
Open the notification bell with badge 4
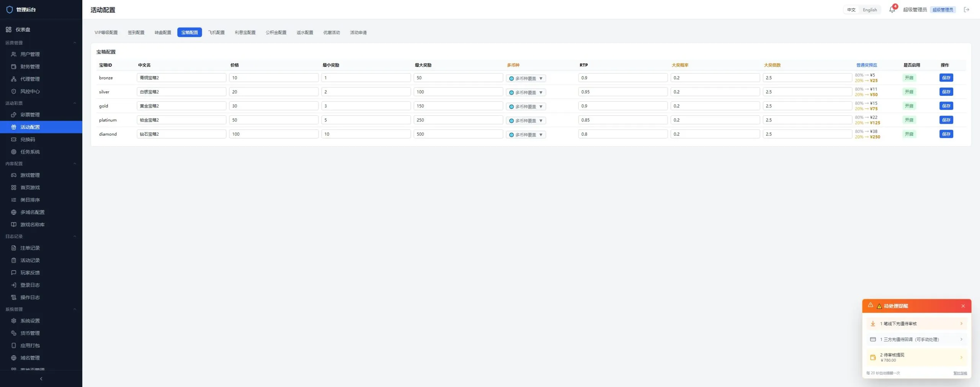[x=892, y=10]
